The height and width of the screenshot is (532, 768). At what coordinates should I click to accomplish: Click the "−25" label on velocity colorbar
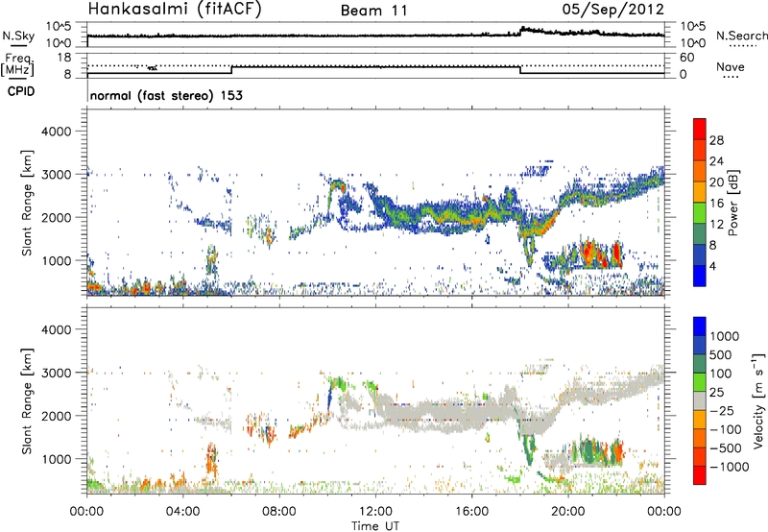[x=722, y=410]
